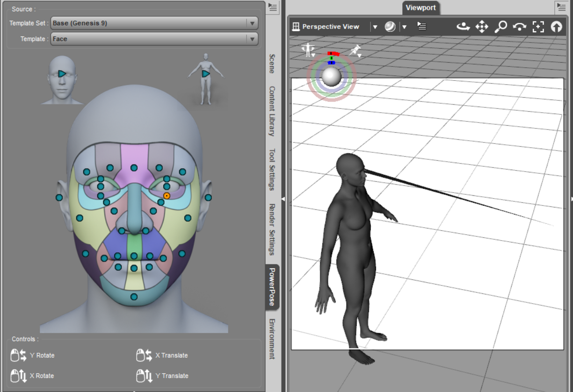This screenshot has width=573, height=392.
Task: Click the Y Translate control label
Action: click(172, 376)
